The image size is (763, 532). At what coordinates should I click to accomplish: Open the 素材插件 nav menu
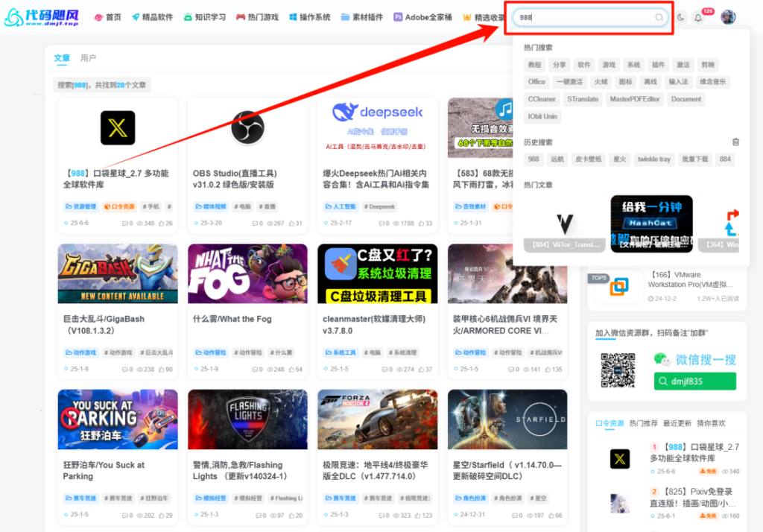(363, 17)
